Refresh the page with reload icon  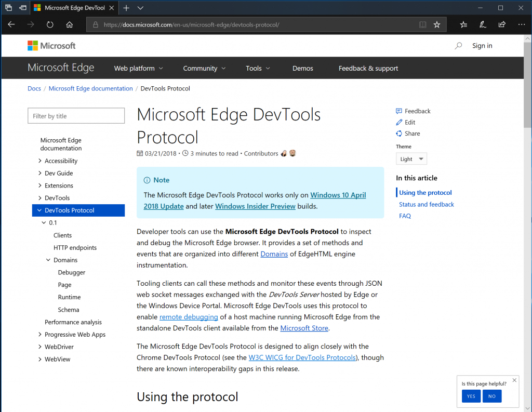click(x=50, y=24)
